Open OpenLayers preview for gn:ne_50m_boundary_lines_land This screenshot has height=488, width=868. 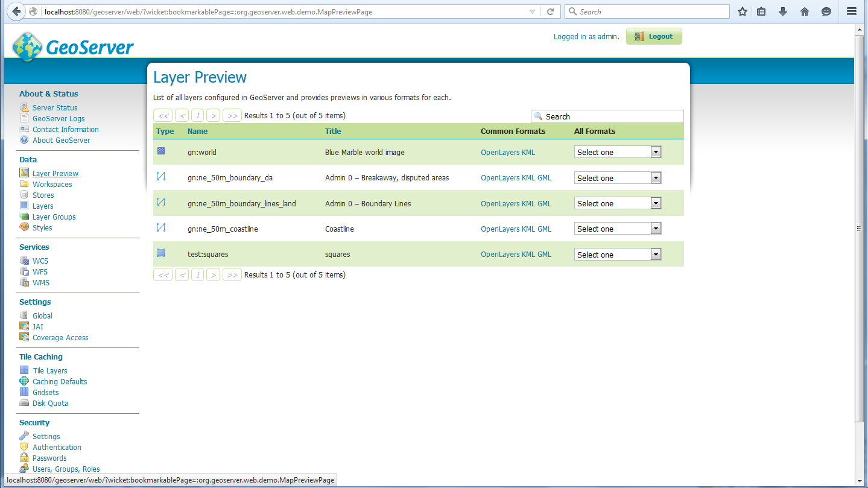tap(500, 203)
